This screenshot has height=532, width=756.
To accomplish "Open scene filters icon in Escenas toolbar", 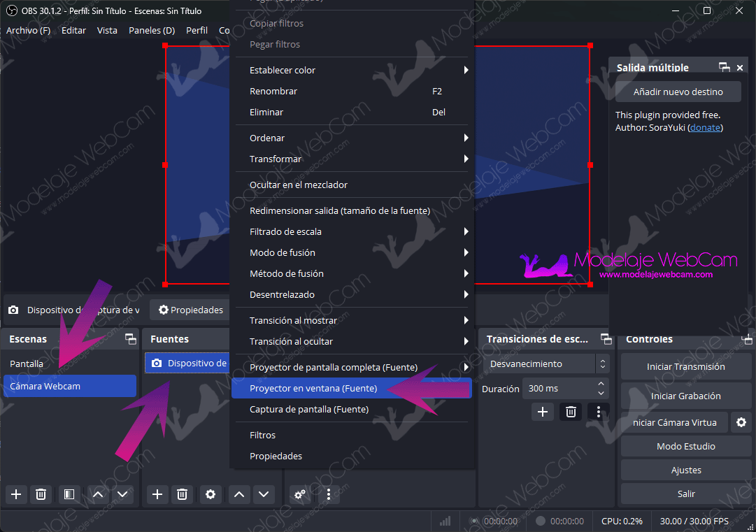I will [69, 494].
